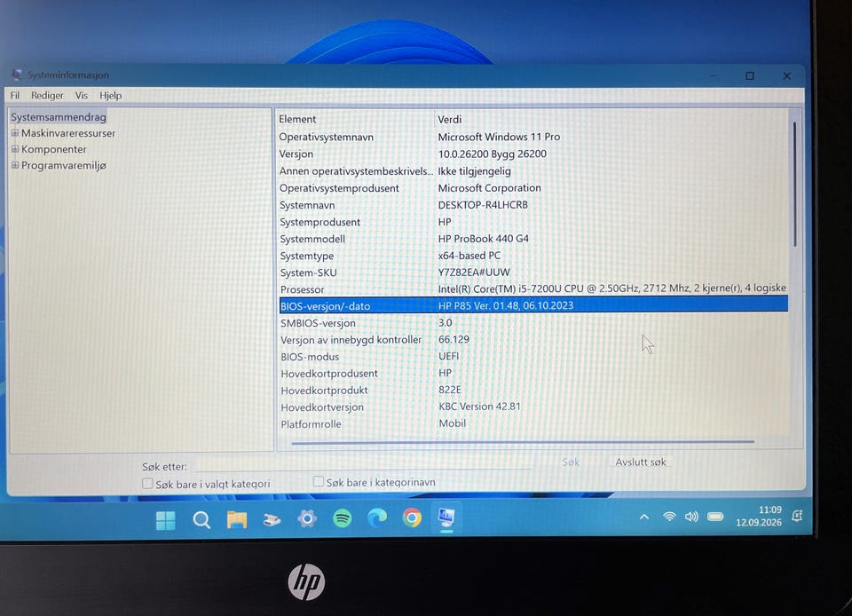The height and width of the screenshot is (616, 852).
Task: Select the Operativsystemprodusent row
Action: coord(533,188)
